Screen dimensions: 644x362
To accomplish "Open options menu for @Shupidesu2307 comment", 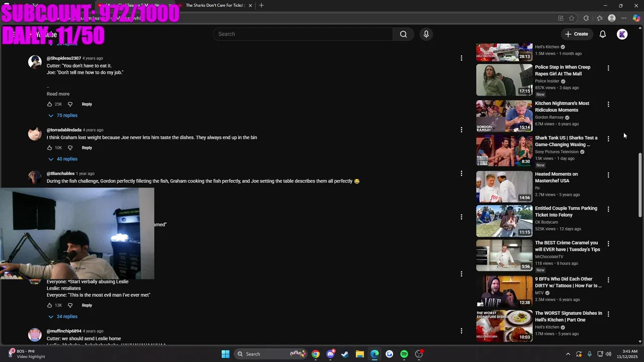I will (461, 58).
